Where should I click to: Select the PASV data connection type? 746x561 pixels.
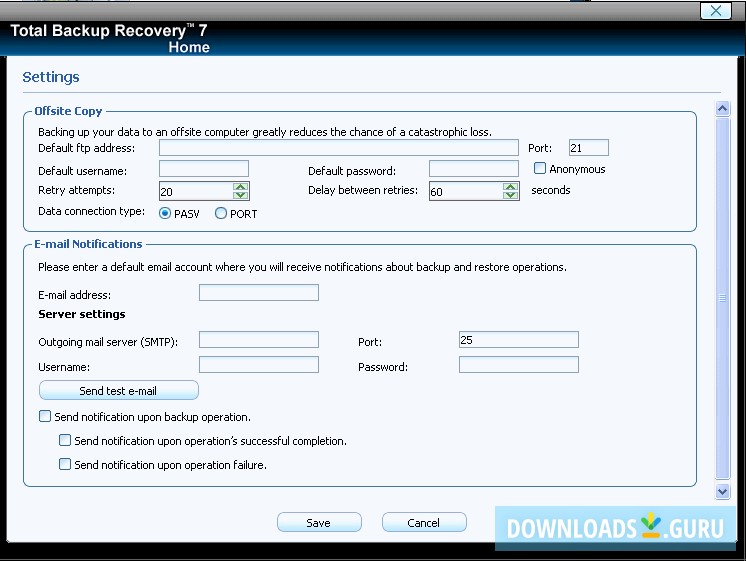pyautogui.click(x=165, y=213)
